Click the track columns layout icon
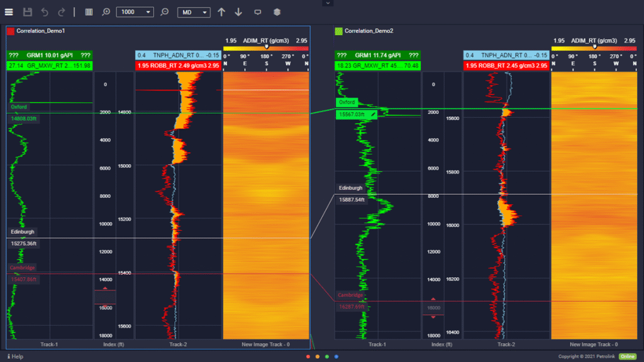This screenshot has width=644, height=362. [x=89, y=12]
